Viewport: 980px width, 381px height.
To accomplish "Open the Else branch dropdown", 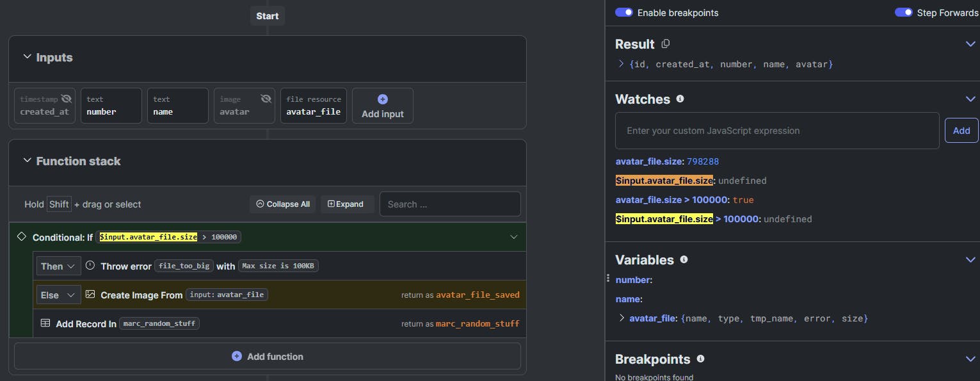I will click(58, 295).
